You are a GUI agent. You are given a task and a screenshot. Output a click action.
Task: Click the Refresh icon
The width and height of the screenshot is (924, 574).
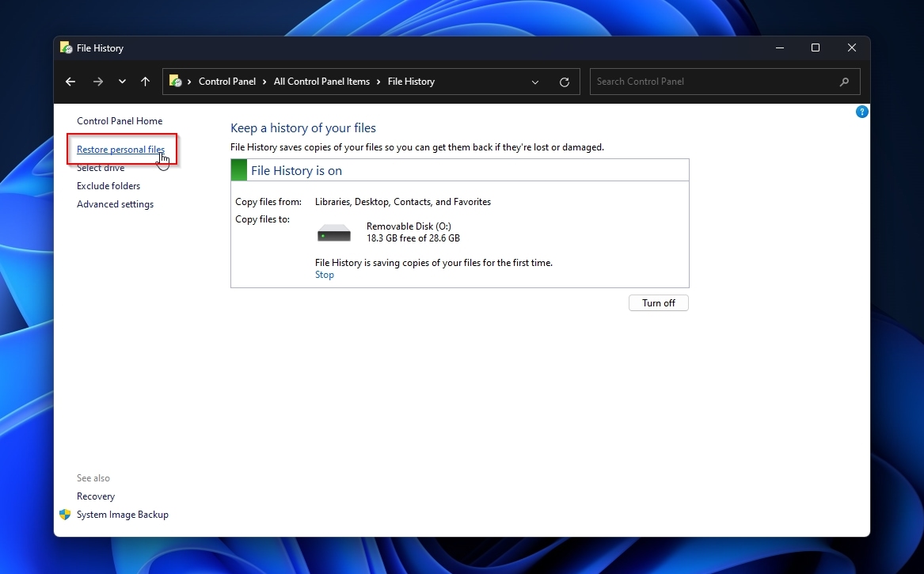pos(564,82)
